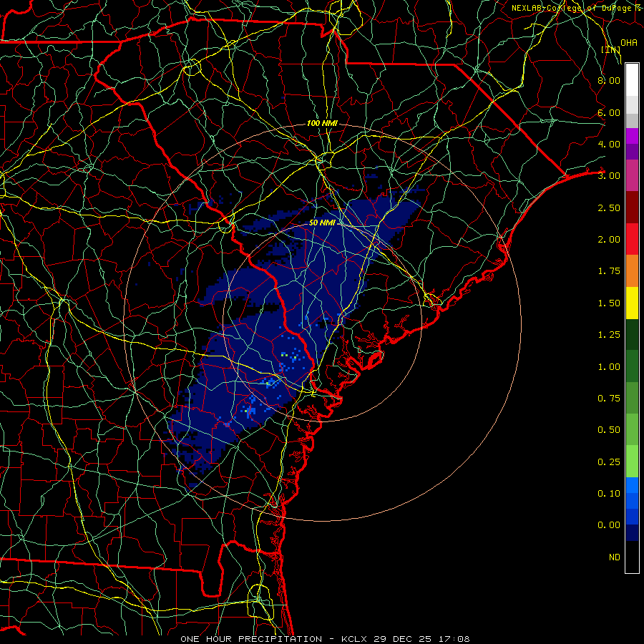Click ONE HOUR PRECIPITATION in the bottom title

point(251,639)
